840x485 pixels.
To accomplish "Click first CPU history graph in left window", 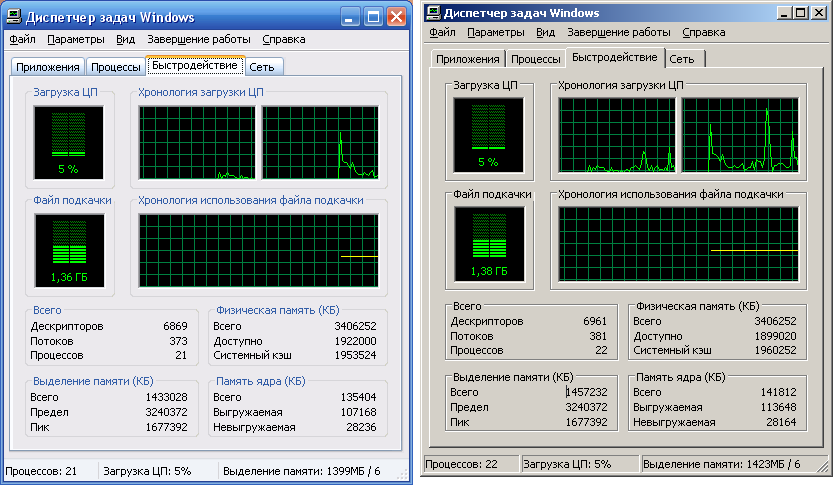I will 197,143.
